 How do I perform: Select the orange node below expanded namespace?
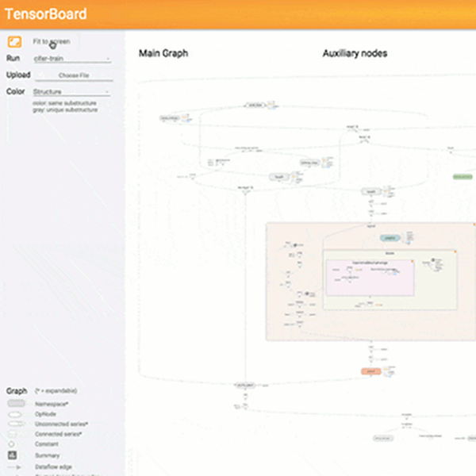pyautogui.click(x=371, y=371)
